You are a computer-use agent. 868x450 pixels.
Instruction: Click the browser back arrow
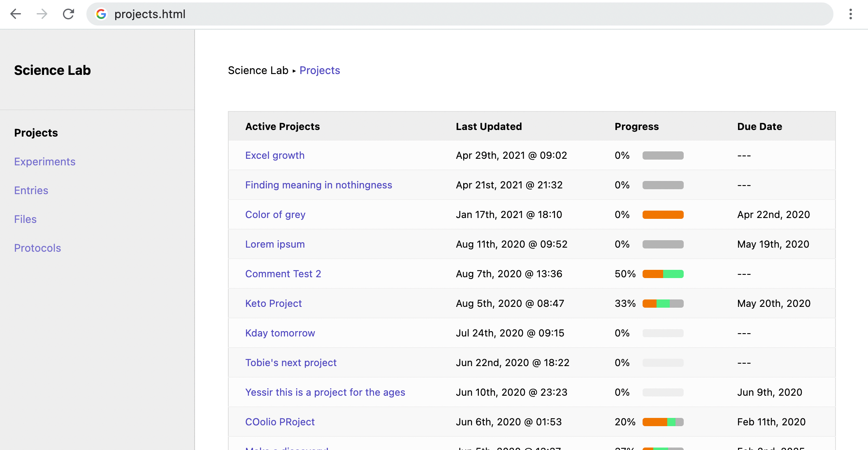click(x=16, y=14)
